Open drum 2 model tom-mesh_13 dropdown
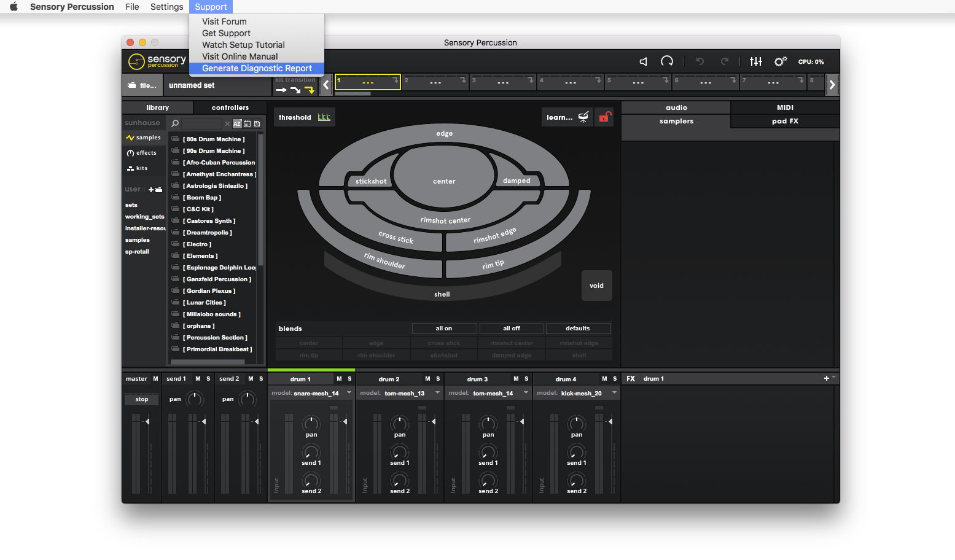The image size is (955, 560). coord(437,393)
